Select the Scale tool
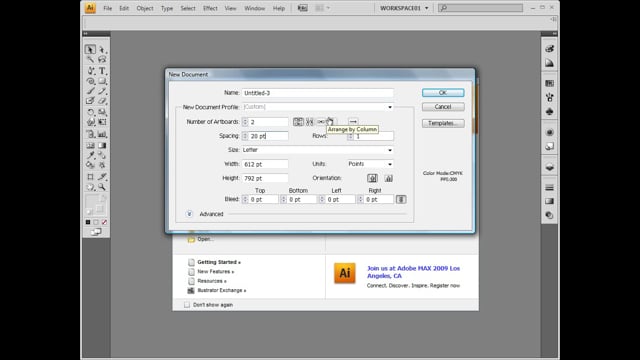Viewport: 640px width, 360px height. pyautogui.click(x=102, y=112)
